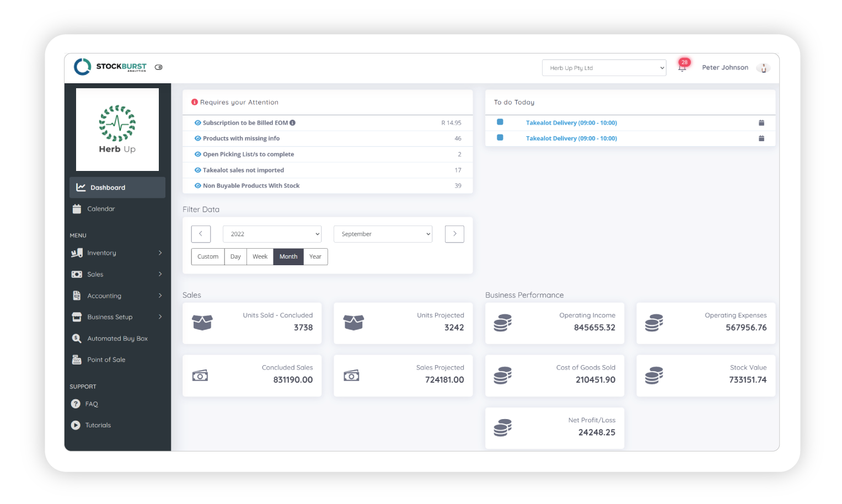The height and width of the screenshot is (504, 842).
Task: Click the red alert icon by Requires your Attention
Action: [195, 102]
